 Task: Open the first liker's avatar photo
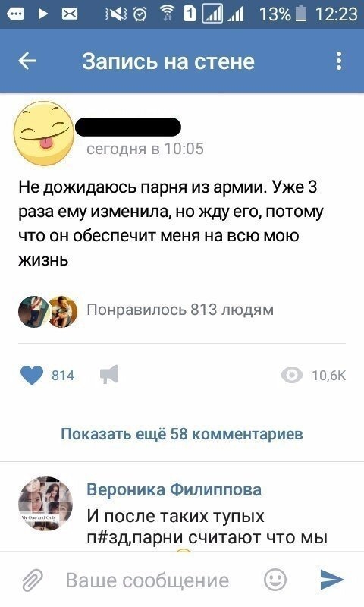pos(34,312)
